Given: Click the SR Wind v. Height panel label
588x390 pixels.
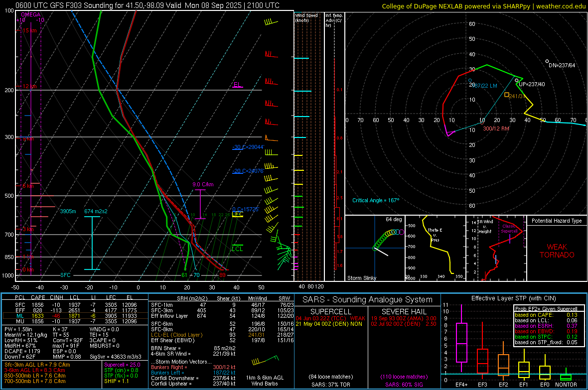Looking at the screenshot, I should point(485,227).
